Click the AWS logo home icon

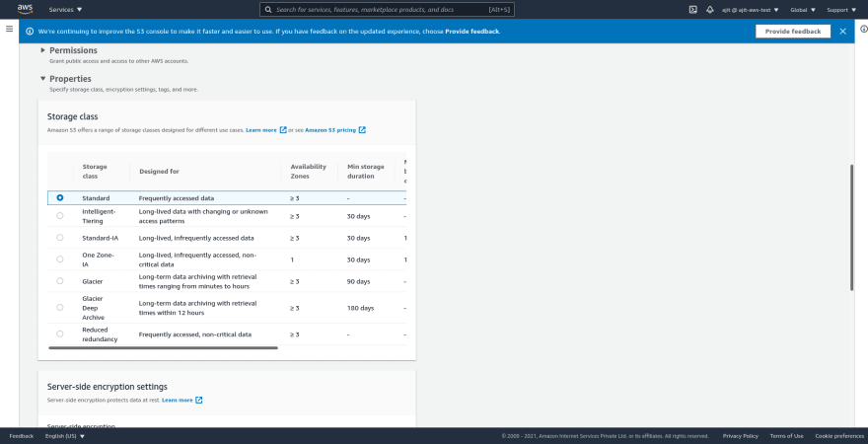[x=25, y=9]
